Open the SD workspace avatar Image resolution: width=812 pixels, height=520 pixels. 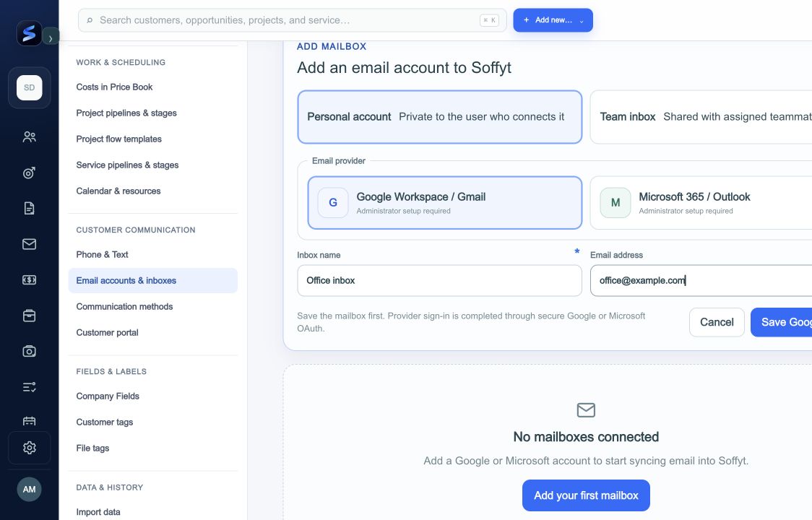(x=30, y=87)
